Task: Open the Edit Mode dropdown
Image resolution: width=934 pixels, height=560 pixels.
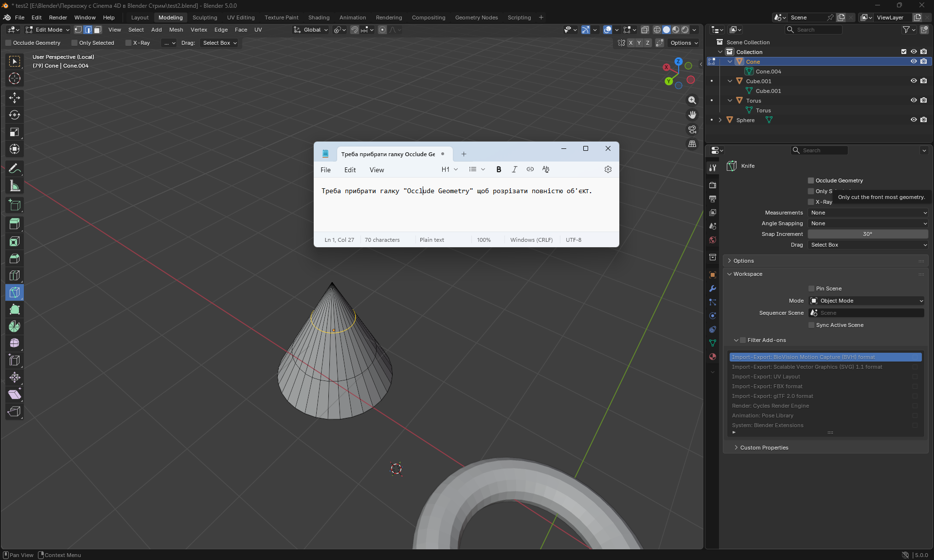Action: pyautogui.click(x=48, y=30)
